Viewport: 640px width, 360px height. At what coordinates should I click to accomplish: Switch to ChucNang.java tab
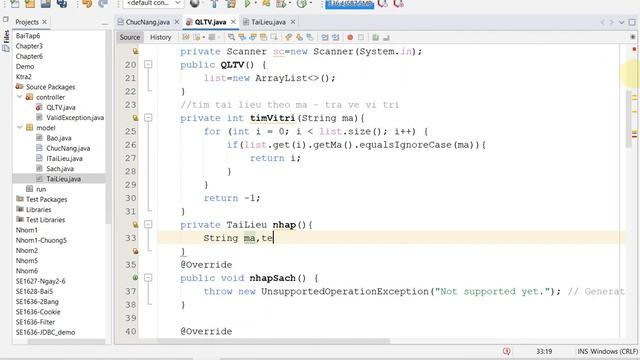[x=147, y=22]
